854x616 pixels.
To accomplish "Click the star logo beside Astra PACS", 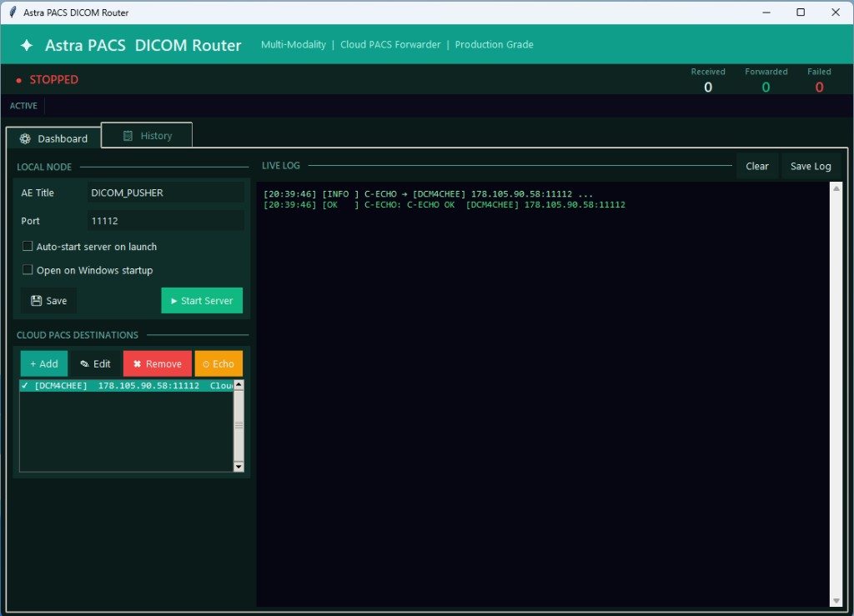I will (26, 45).
